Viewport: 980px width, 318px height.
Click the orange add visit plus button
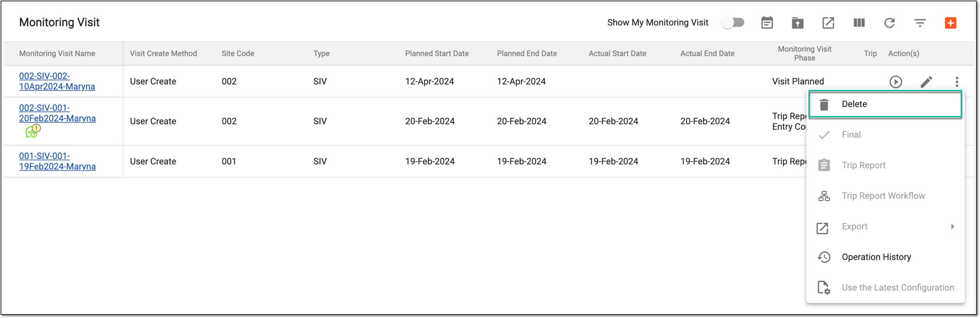click(x=951, y=23)
